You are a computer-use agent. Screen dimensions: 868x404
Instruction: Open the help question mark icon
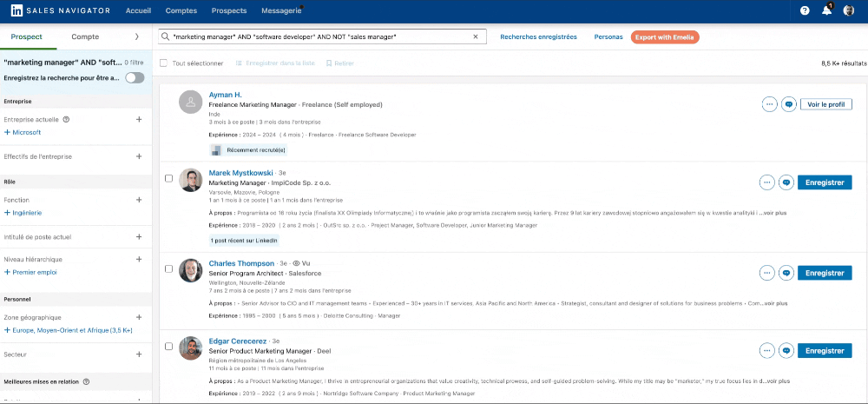805,10
